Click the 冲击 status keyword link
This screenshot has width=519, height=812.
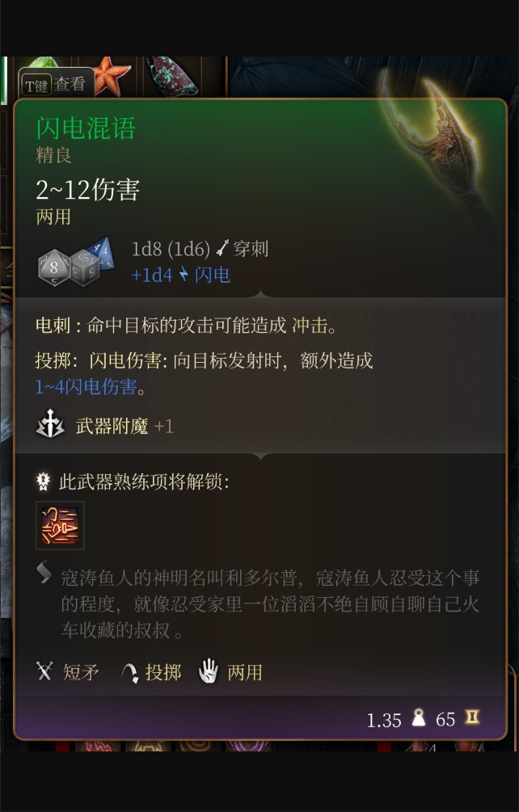(310, 326)
